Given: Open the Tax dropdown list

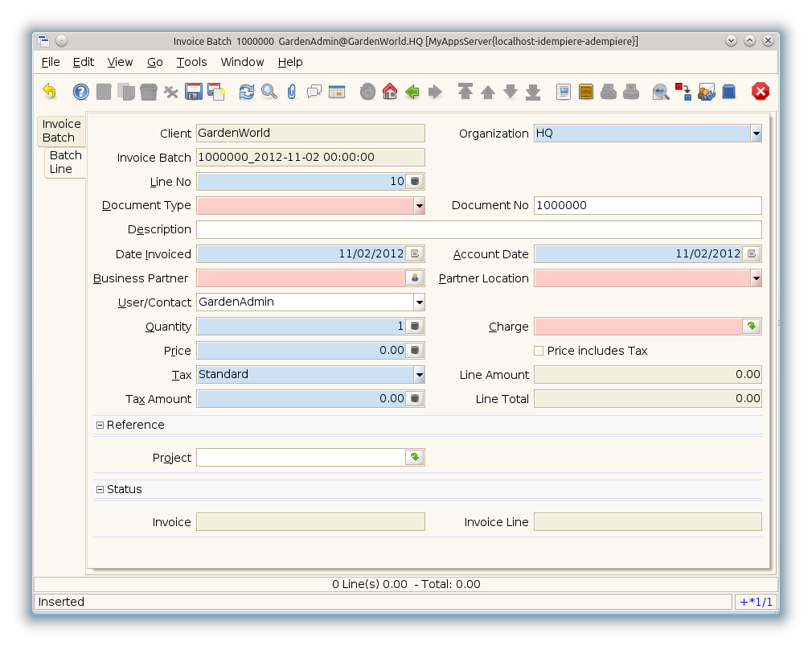Looking at the screenshot, I should pos(419,375).
